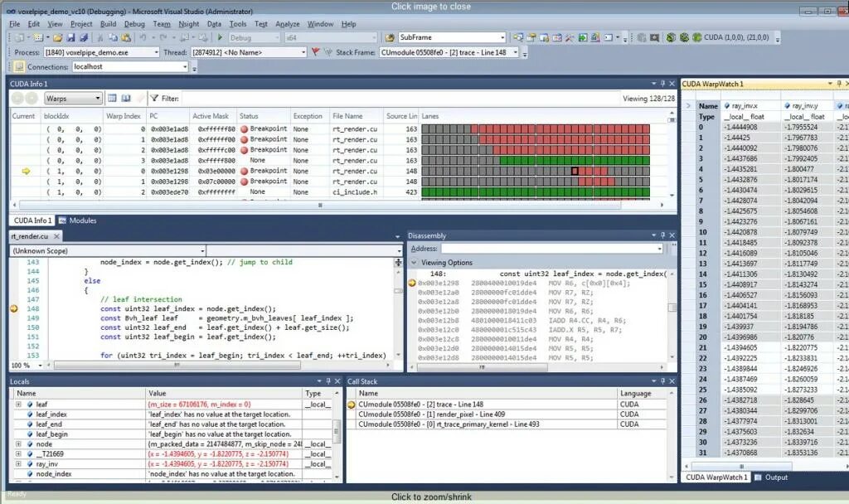Click the second green NVIDIA Nsight icon

[684, 37]
